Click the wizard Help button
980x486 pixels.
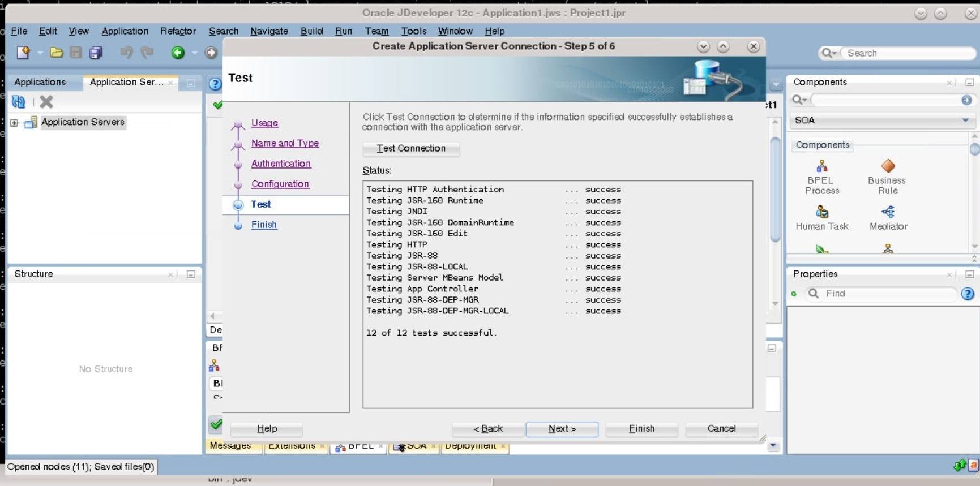(x=267, y=429)
